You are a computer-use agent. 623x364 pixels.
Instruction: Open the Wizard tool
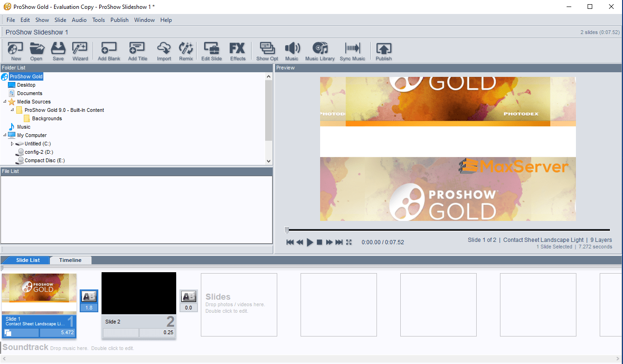coord(80,51)
